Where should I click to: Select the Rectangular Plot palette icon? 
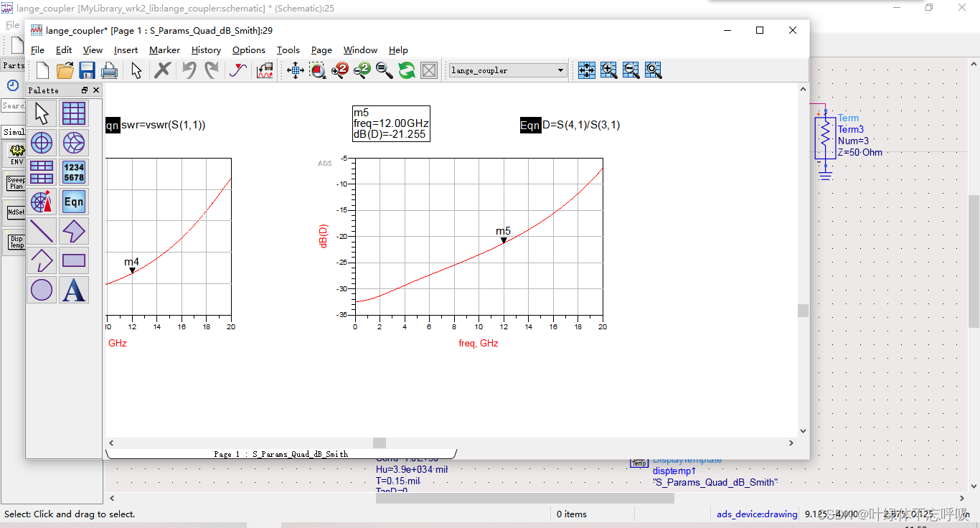pyautogui.click(x=74, y=113)
